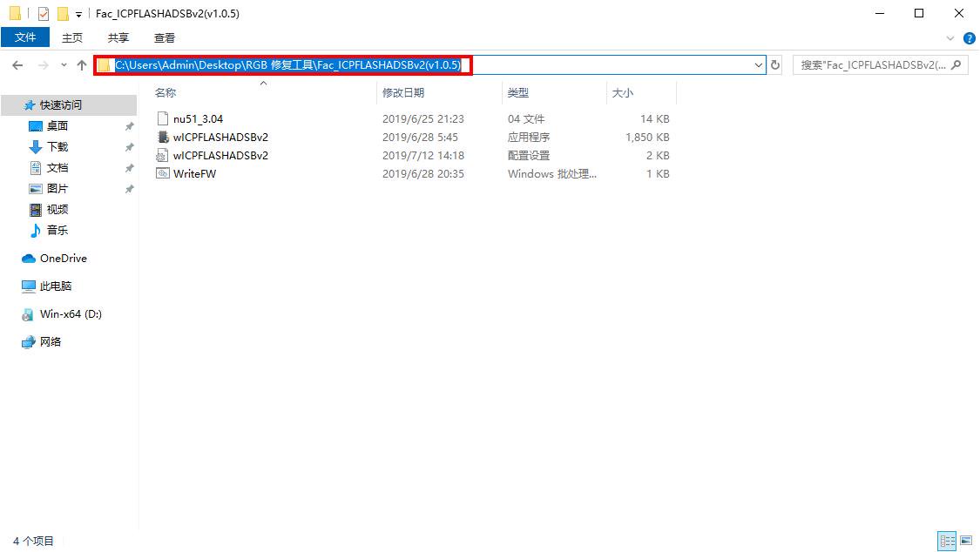Click the properties icon in title bar
The image size is (980, 552).
pos(44,14)
